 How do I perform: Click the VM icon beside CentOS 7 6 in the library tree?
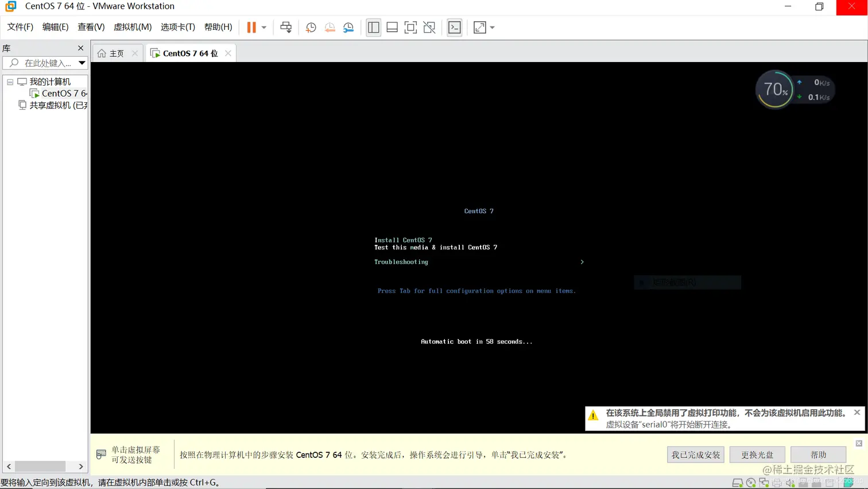[x=34, y=93]
